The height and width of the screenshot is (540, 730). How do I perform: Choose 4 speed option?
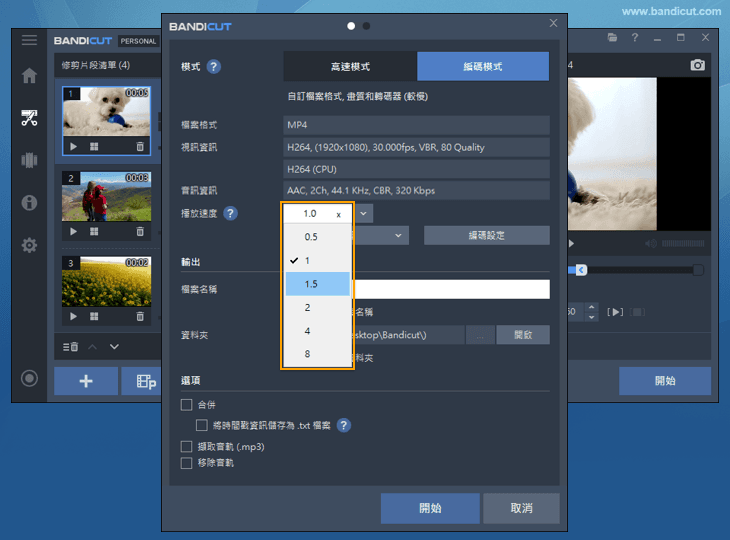tap(318, 331)
